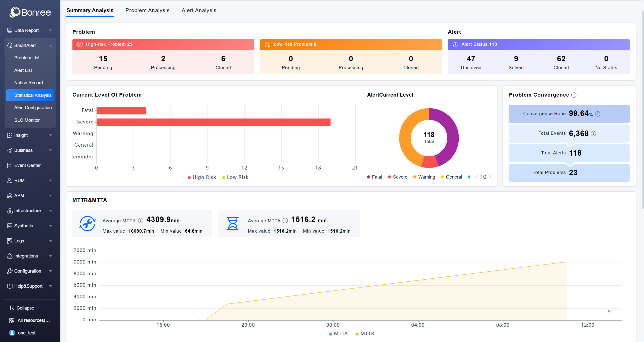Click the Bonree logo
This screenshot has width=644, height=342.
[x=30, y=12]
